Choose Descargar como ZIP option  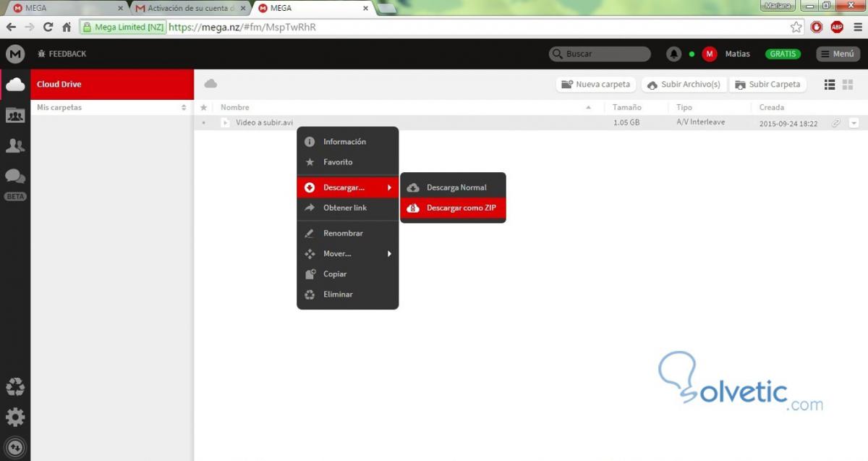tap(453, 208)
